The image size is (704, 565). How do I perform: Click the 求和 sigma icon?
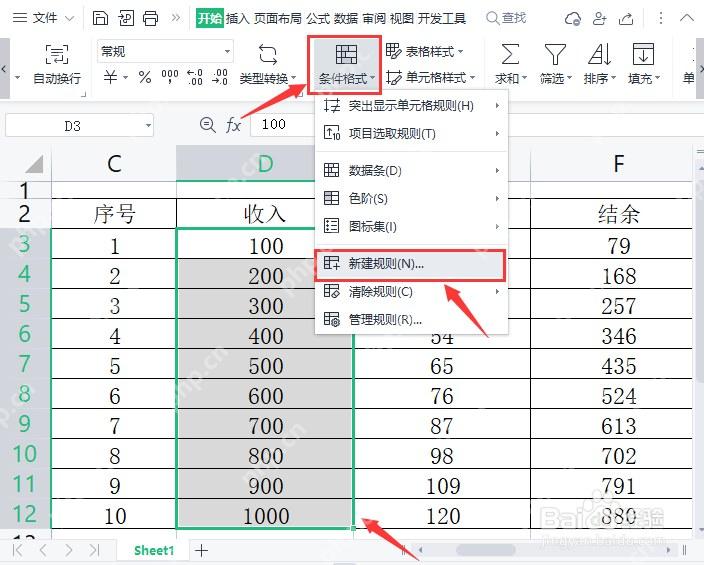[510, 54]
